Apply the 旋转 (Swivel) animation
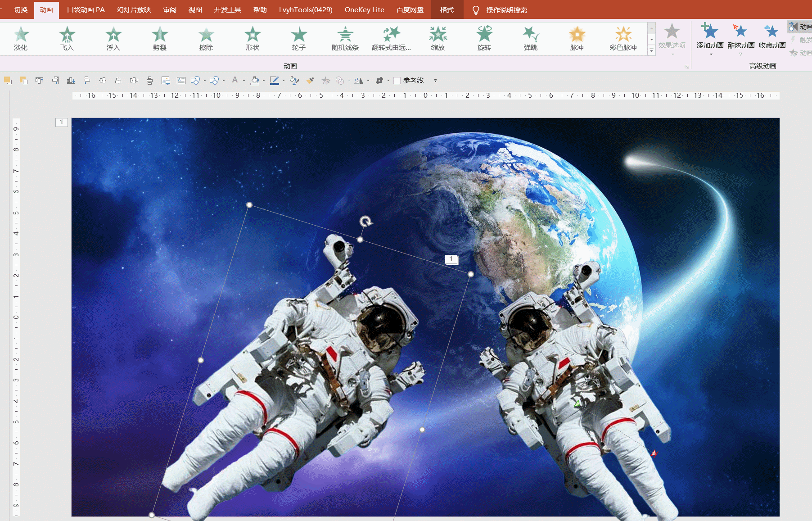 484,39
